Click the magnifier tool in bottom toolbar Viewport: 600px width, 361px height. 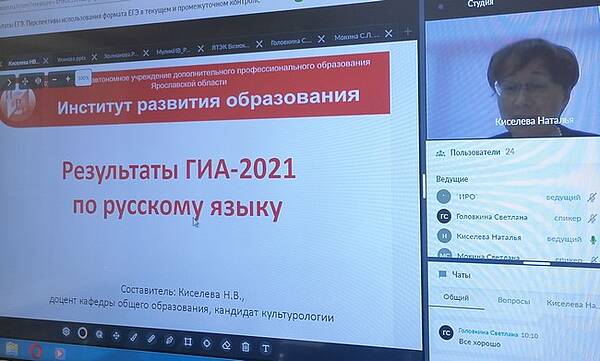pyautogui.click(x=99, y=335)
